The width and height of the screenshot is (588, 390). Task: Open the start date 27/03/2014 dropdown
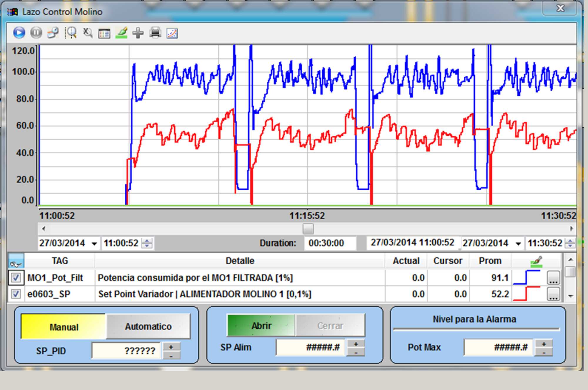(94, 243)
